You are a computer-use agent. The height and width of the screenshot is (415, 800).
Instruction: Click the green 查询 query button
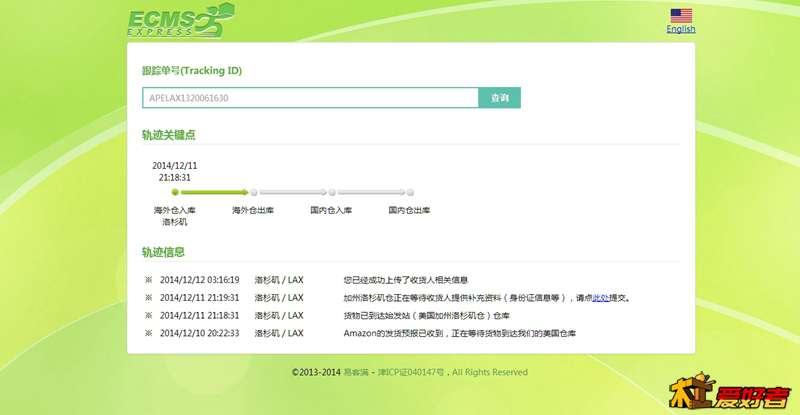pyautogui.click(x=499, y=98)
